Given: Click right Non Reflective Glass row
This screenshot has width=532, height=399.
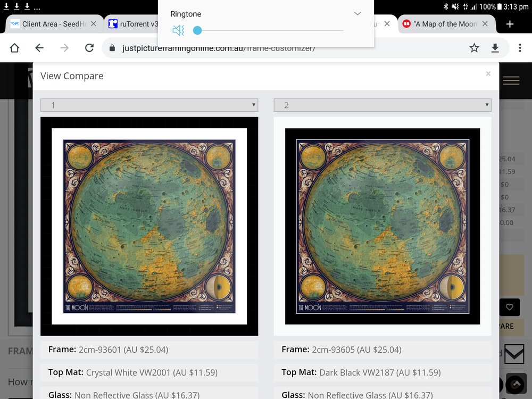Looking at the screenshot, I should 383,394.
